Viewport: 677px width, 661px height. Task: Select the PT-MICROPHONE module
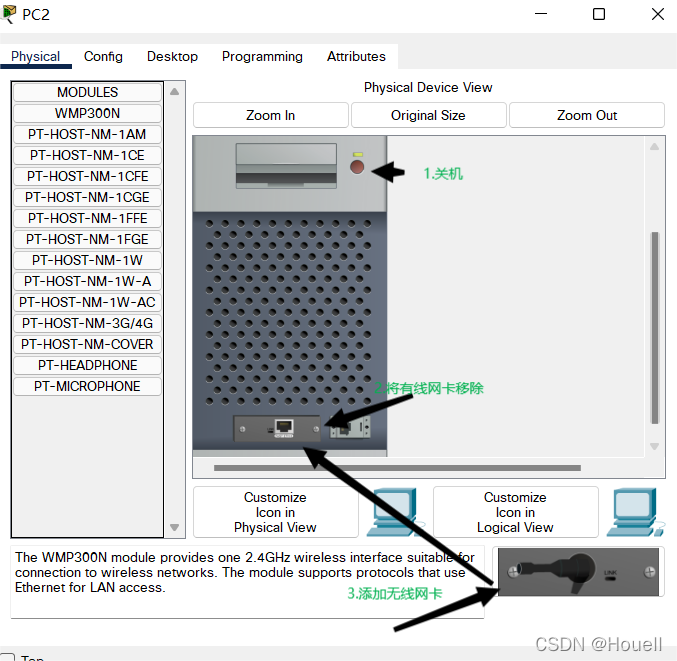click(x=88, y=386)
